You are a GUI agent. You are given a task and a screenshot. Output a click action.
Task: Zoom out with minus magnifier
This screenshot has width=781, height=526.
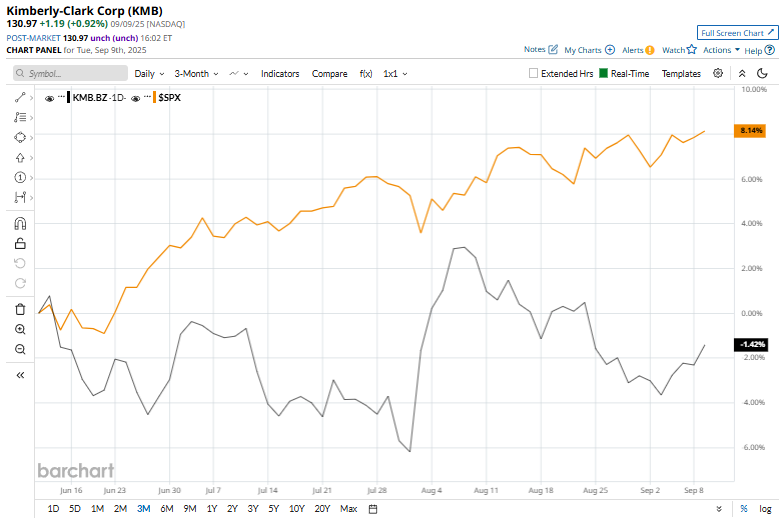[20, 349]
